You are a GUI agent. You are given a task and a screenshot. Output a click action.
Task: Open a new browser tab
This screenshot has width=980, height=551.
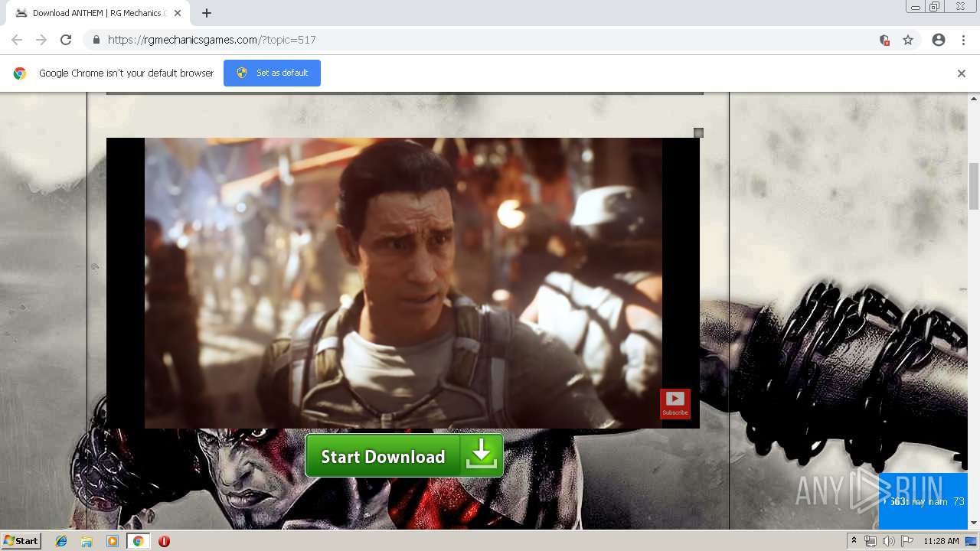(x=207, y=13)
